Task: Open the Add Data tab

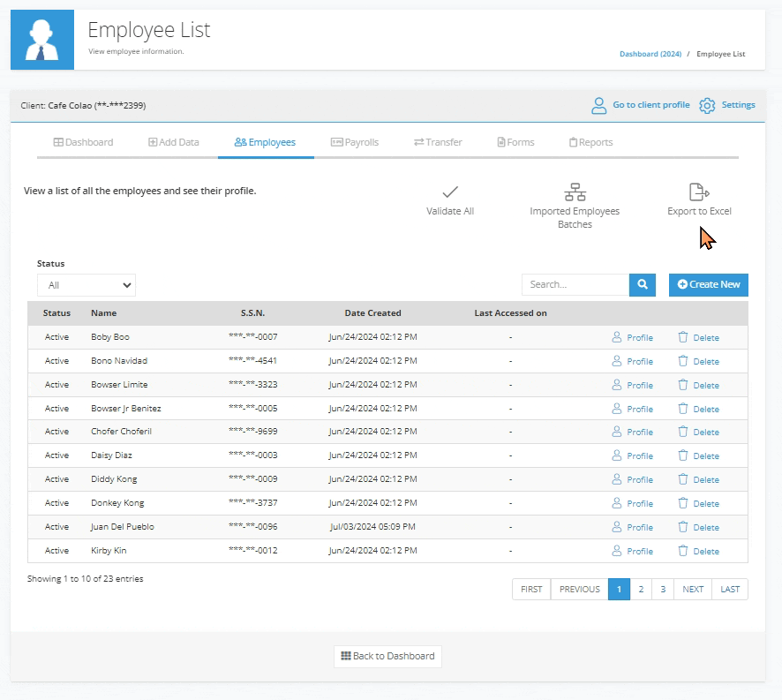Action: click(174, 142)
